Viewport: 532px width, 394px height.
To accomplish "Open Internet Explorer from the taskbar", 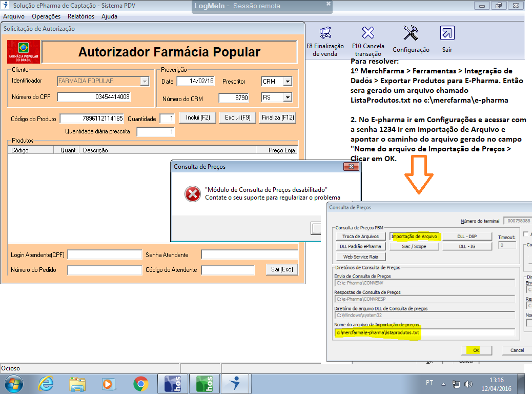I will click(x=47, y=383).
